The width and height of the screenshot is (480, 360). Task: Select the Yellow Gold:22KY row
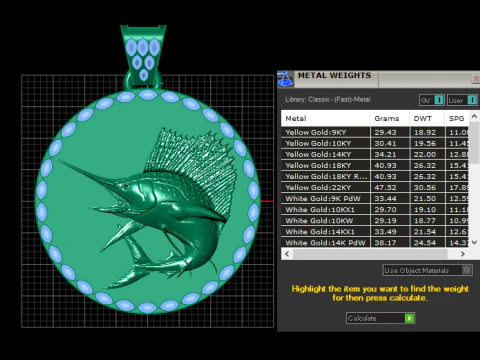[375, 187]
